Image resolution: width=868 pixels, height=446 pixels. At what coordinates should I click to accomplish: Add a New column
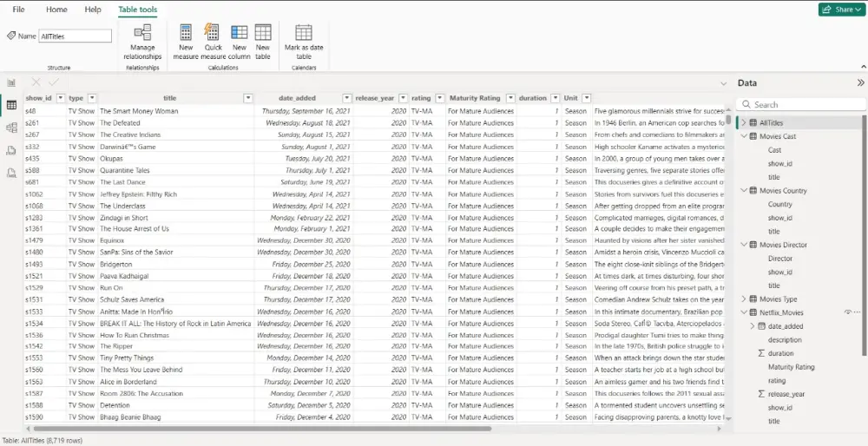click(x=240, y=42)
